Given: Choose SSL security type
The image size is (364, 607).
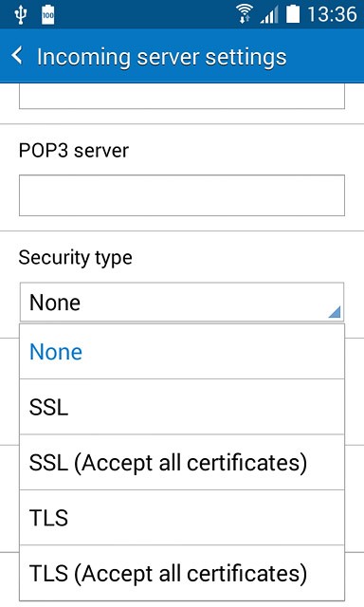Looking at the screenshot, I should [x=182, y=407].
